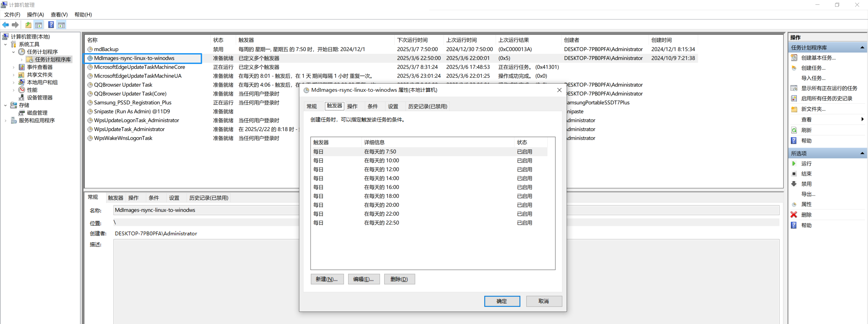Open the 文件(F) menu
Viewport: 868px width, 324px height.
click(12, 15)
